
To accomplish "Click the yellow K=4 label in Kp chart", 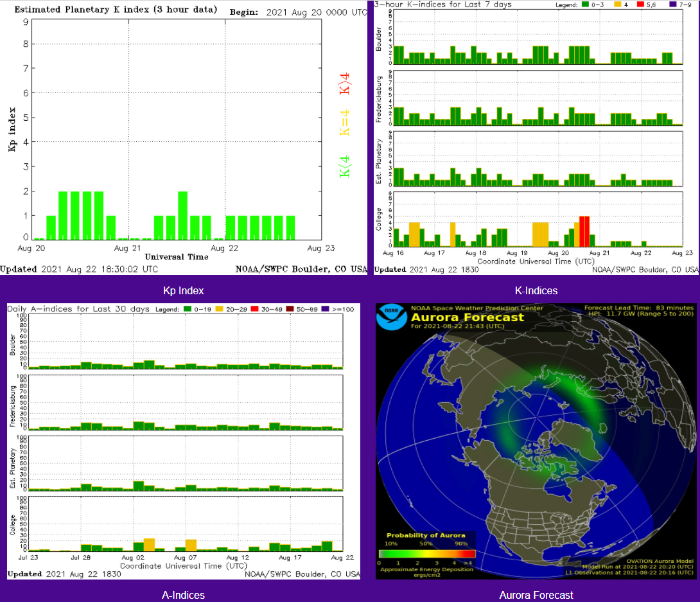I will 345,122.
